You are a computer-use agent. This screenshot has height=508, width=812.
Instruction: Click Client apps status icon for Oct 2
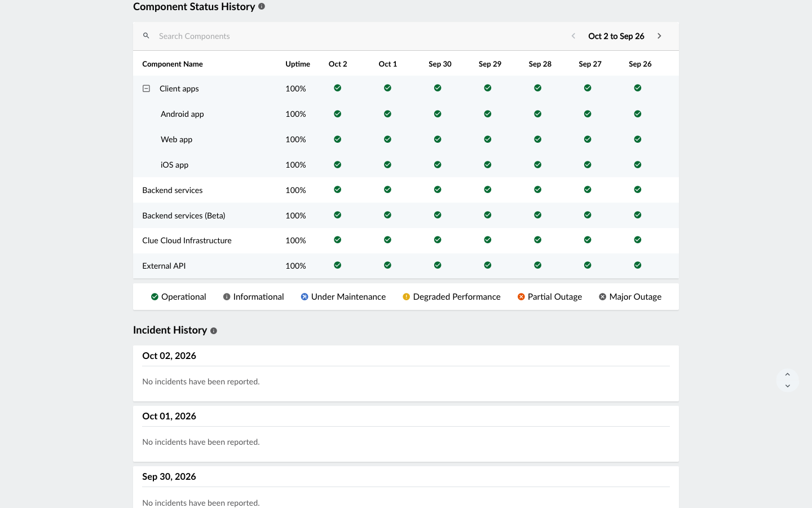(x=338, y=88)
